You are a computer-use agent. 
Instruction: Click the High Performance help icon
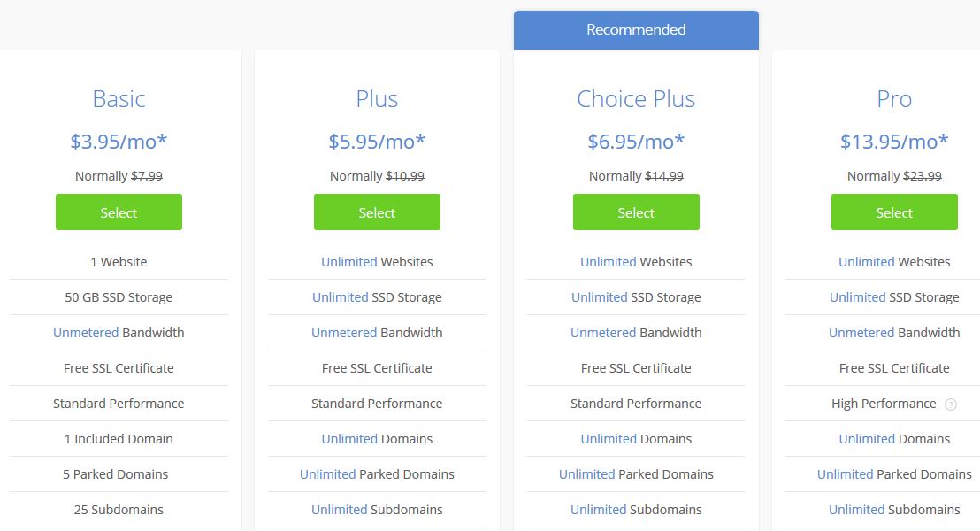click(x=950, y=404)
